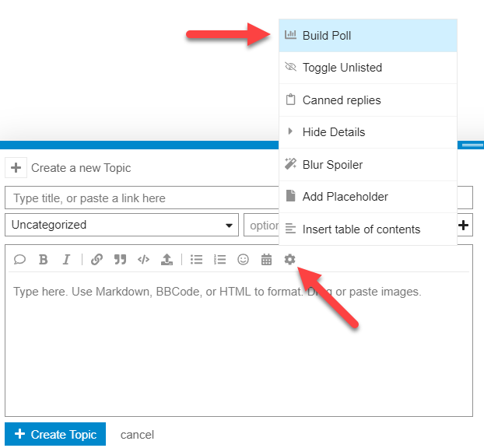Image resolution: width=484 pixels, height=448 pixels.
Task: Open the Uncategorized category dropdown
Action: [121, 225]
